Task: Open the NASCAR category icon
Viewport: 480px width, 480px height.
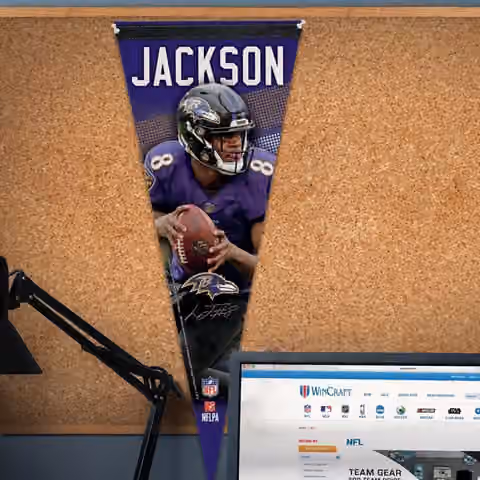Action: 426,412
